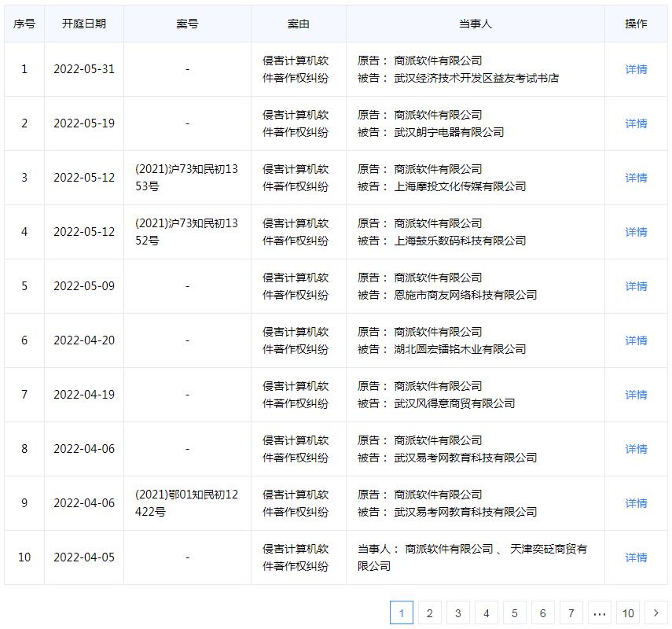The width and height of the screenshot is (672, 629).
Task: Click date 2022-04-20
Action: click(x=84, y=340)
